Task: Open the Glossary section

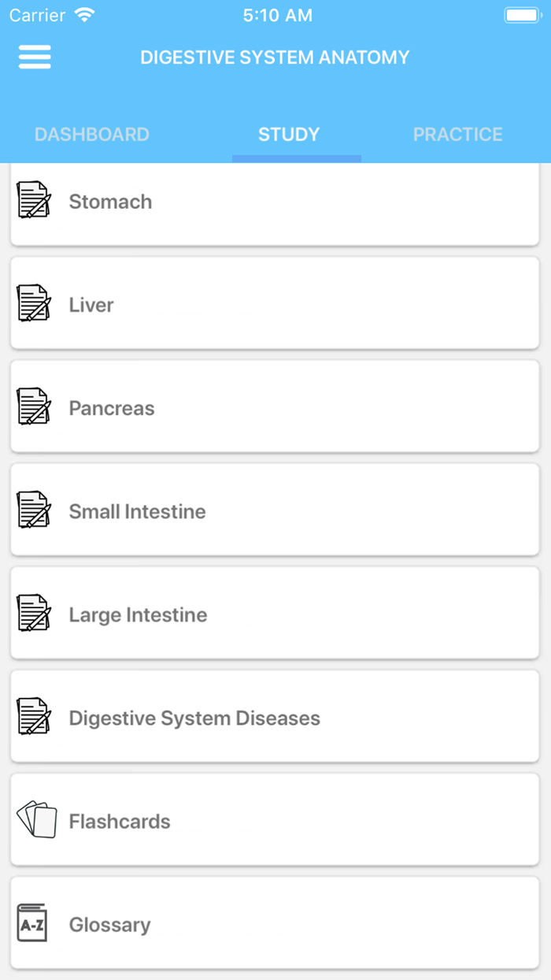Action: pos(275,925)
